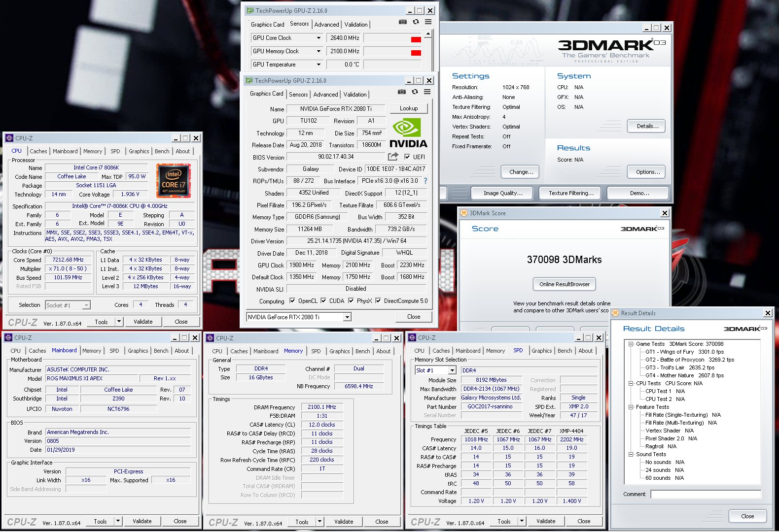
Task: Click the Texture Filtering... button in 3DMark
Action: [570, 193]
